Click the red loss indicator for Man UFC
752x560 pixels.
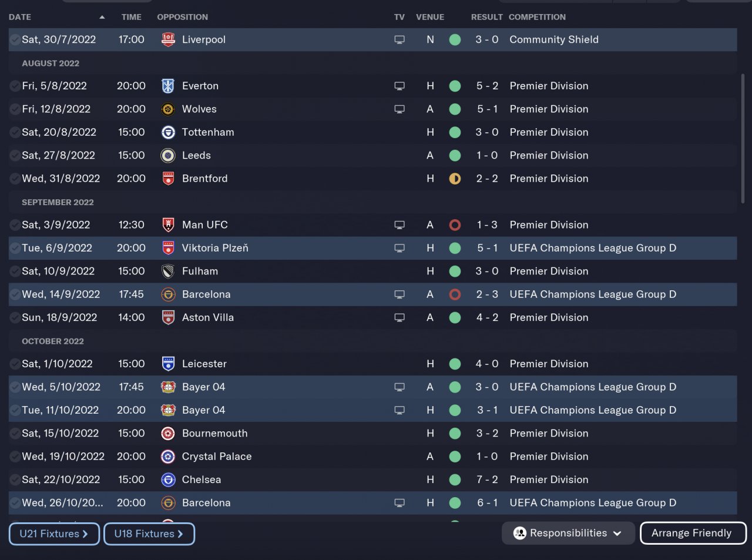[455, 225]
